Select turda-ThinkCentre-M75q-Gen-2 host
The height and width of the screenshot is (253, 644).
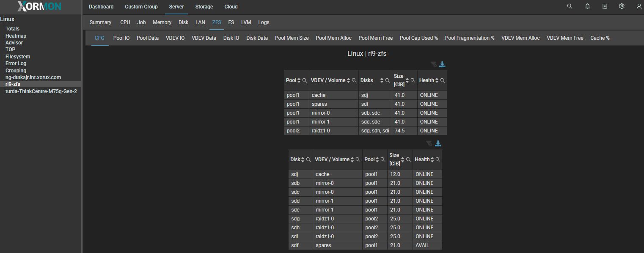pos(41,91)
